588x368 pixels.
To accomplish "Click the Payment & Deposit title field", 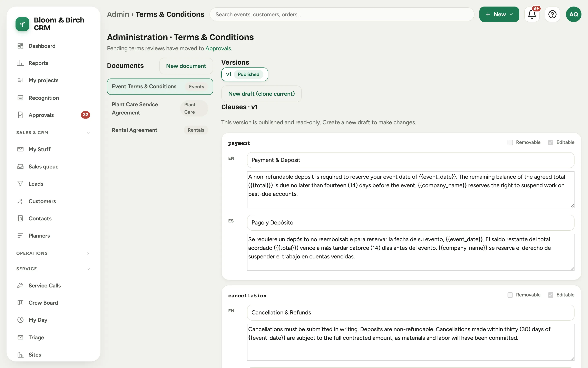I will click(411, 160).
